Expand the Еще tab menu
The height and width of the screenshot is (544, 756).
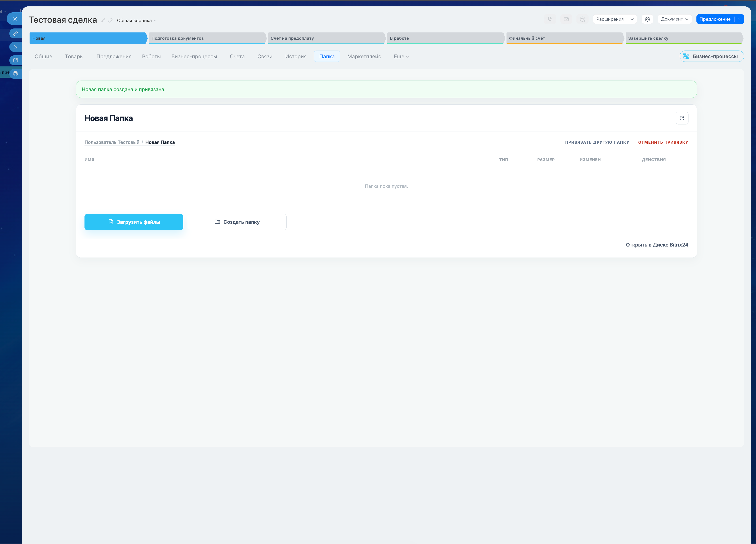tap(401, 57)
